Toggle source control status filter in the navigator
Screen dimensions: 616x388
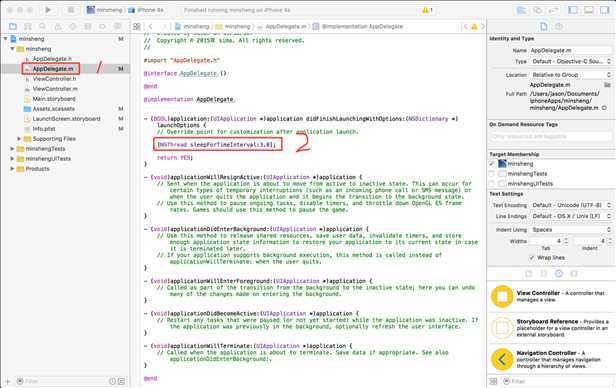[x=121, y=381]
